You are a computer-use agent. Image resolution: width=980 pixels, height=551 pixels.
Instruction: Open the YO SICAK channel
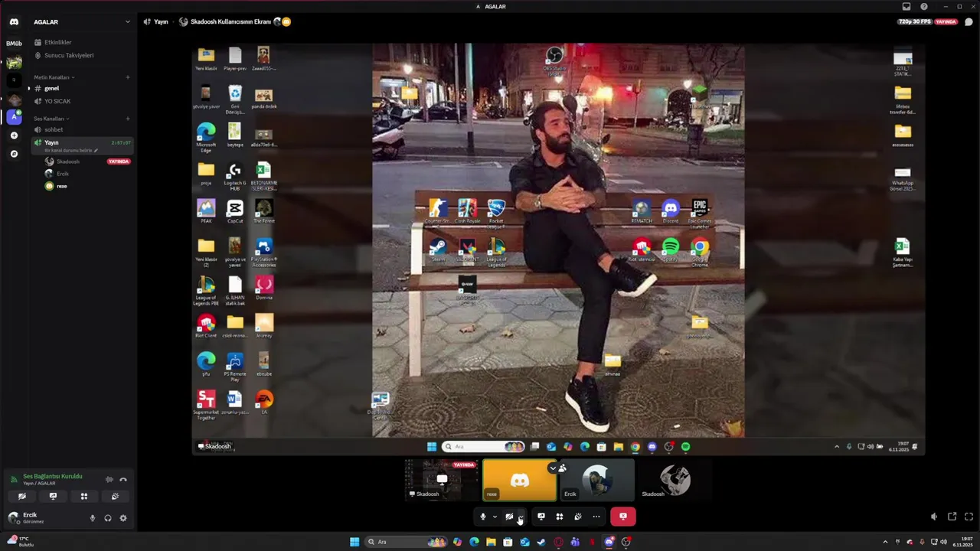coord(81,101)
